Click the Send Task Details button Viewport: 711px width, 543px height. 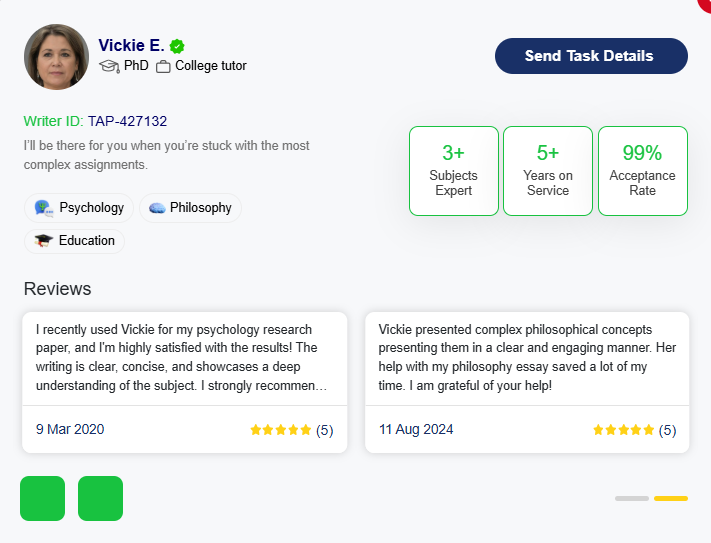point(591,56)
